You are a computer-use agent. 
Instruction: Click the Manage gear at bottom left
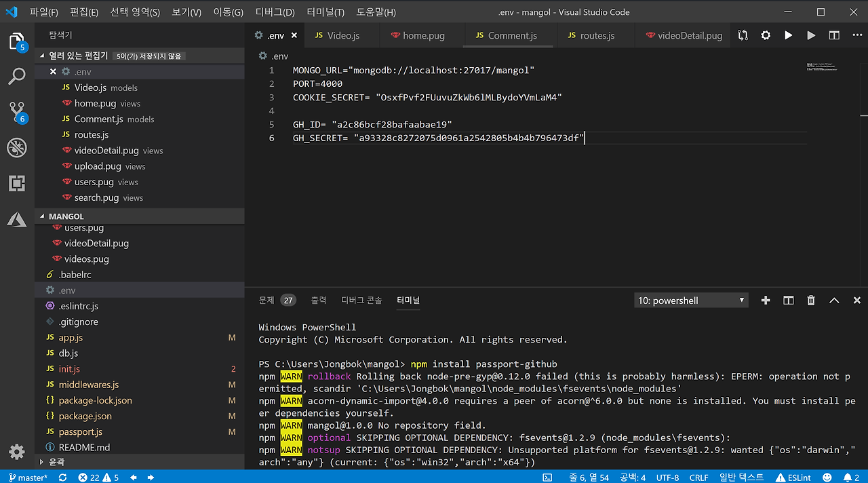pyautogui.click(x=17, y=452)
